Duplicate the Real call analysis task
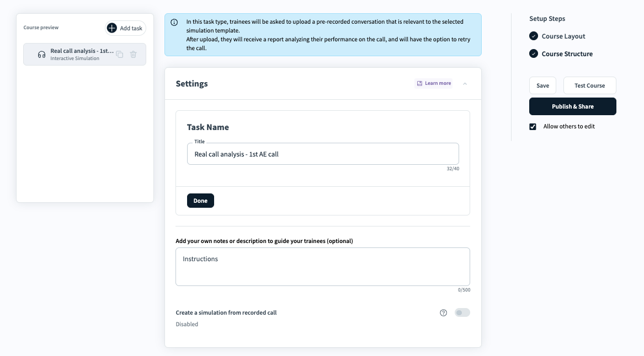Viewport: 644px width, 356px height. [x=119, y=55]
